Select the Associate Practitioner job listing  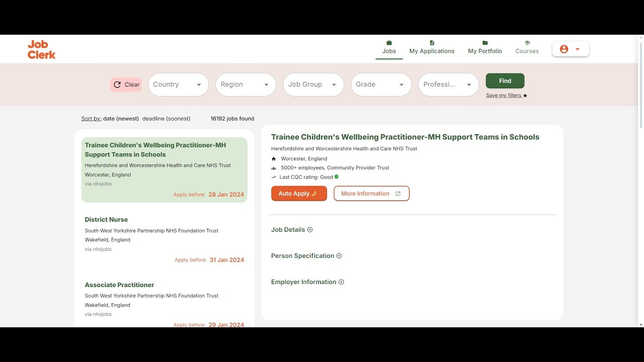click(165, 302)
